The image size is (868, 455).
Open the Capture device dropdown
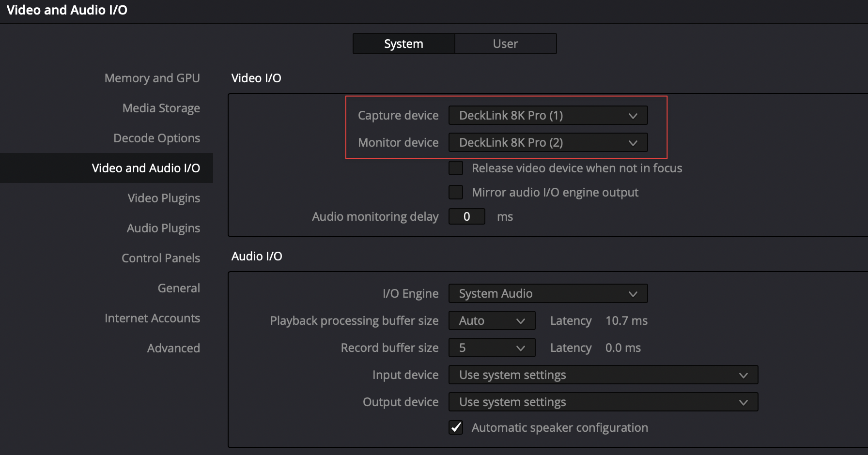tap(548, 115)
